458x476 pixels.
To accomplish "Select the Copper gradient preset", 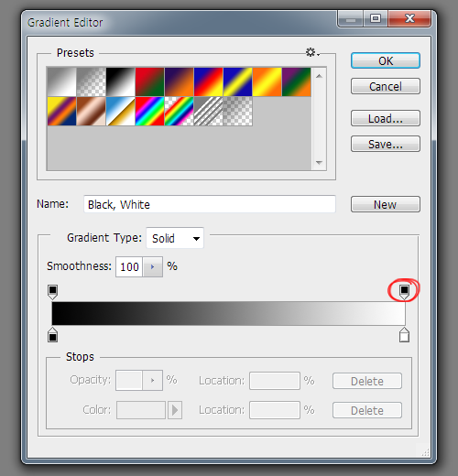I will pos(91,111).
